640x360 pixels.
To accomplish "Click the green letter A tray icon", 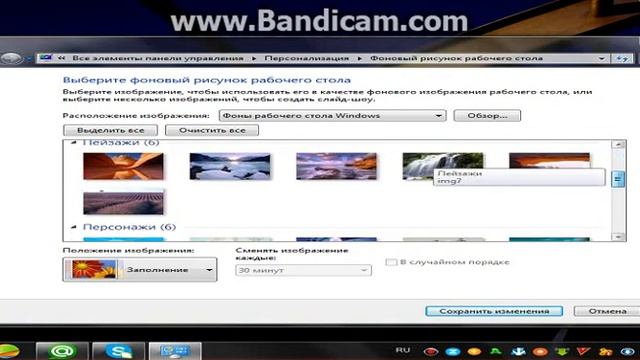I will 496,351.
